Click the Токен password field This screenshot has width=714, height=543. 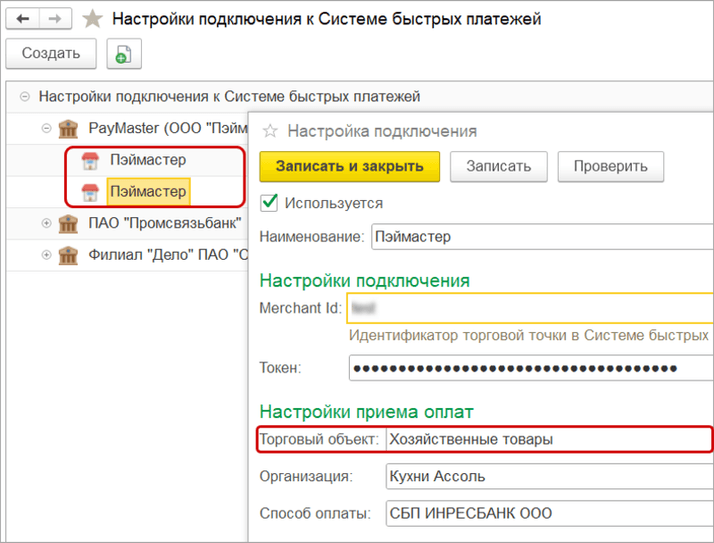click(531, 368)
